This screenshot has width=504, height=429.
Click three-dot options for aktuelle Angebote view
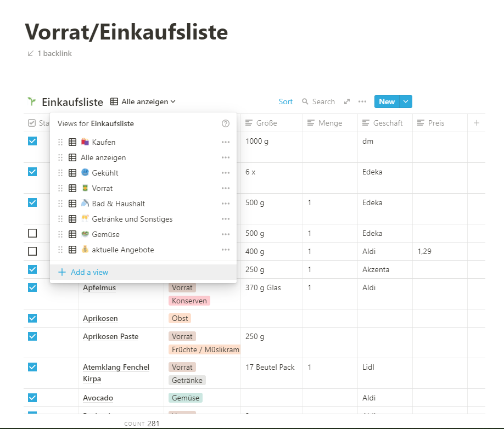(x=225, y=250)
